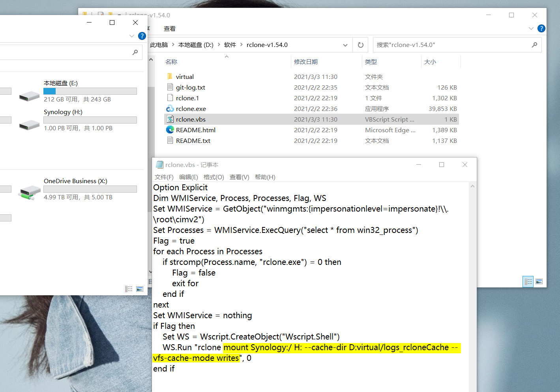The width and height of the screenshot is (560, 392).
Task: Select the README.html file name
Action: coord(196,130)
